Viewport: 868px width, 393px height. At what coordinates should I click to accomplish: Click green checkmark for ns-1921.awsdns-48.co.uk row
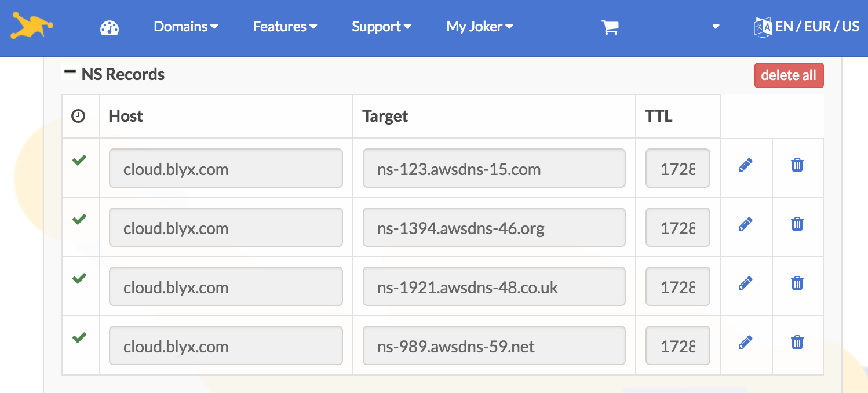pos(79,278)
